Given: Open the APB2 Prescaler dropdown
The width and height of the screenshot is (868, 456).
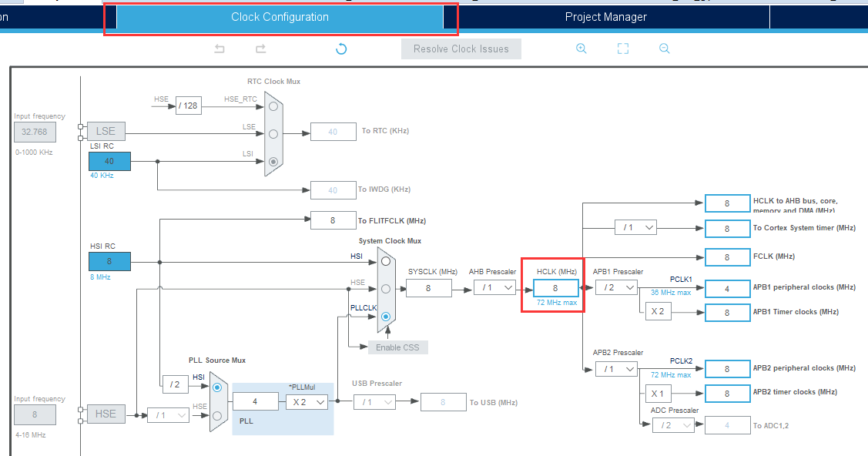Looking at the screenshot, I should tap(617, 368).
